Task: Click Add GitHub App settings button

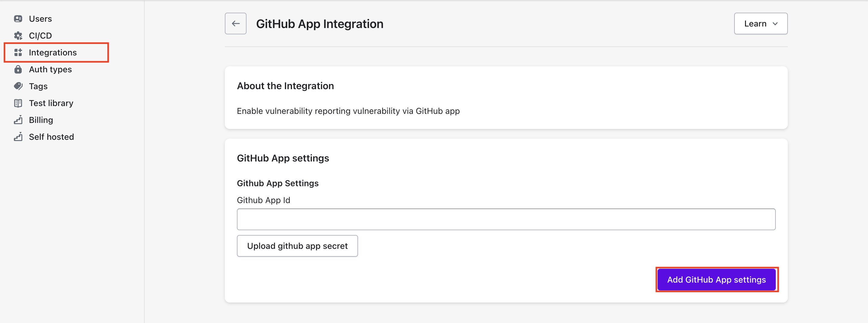Action: [x=716, y=280]
